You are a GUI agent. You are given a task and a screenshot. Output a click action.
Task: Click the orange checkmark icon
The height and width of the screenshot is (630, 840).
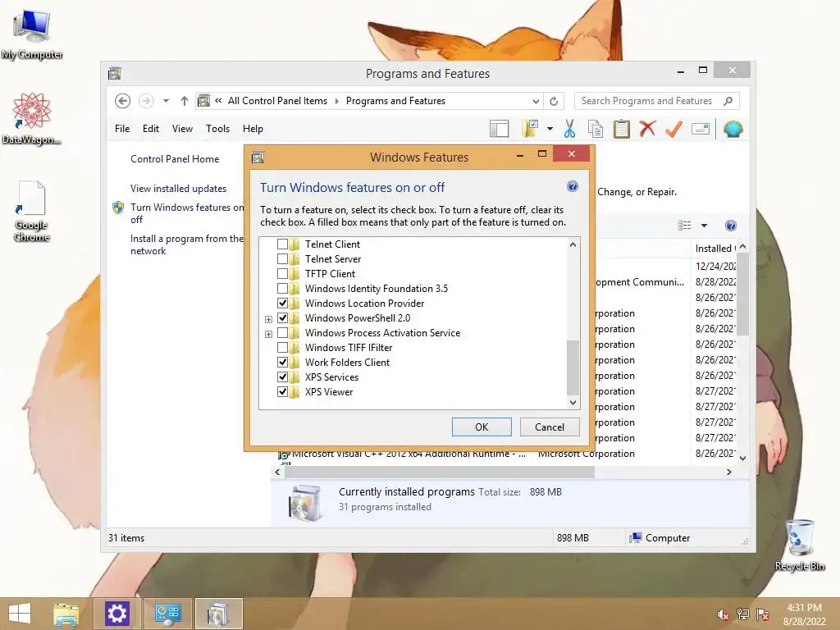point(674,129)
